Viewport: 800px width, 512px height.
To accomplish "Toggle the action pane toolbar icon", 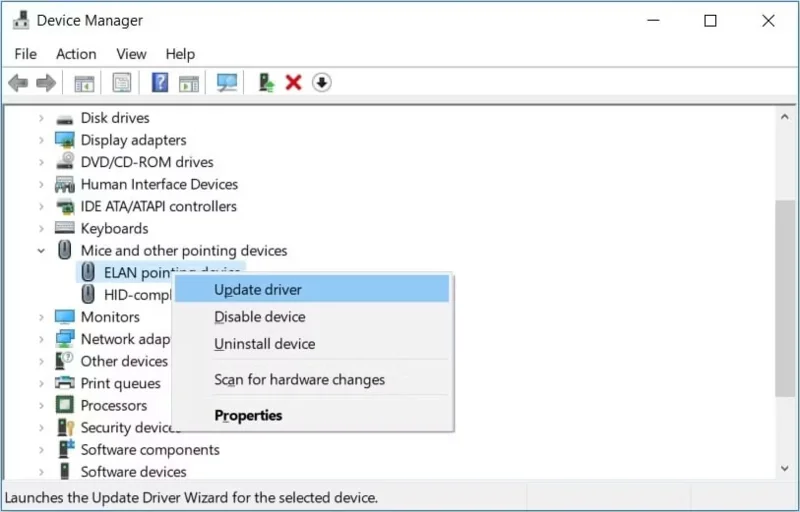I will tap(189, 83).
